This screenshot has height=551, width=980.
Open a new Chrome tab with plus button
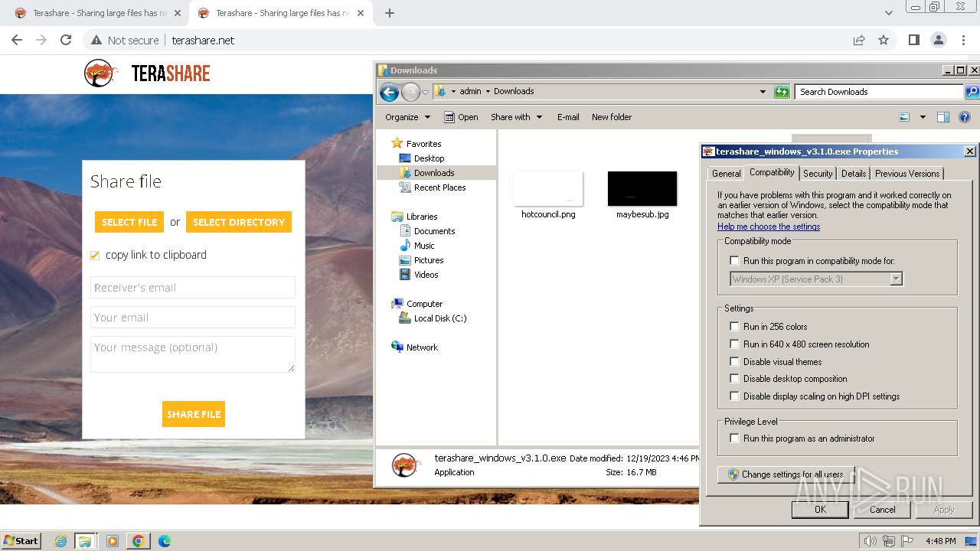(x=390, y=13)
